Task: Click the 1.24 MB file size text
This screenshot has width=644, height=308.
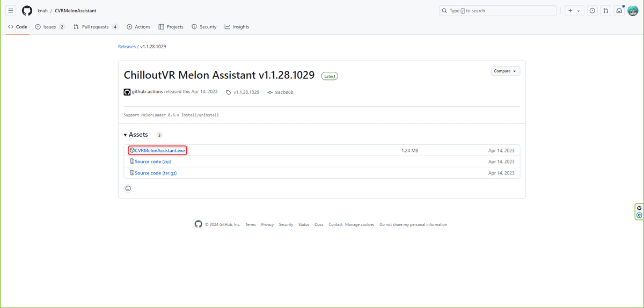Action: tap(409, 150)
